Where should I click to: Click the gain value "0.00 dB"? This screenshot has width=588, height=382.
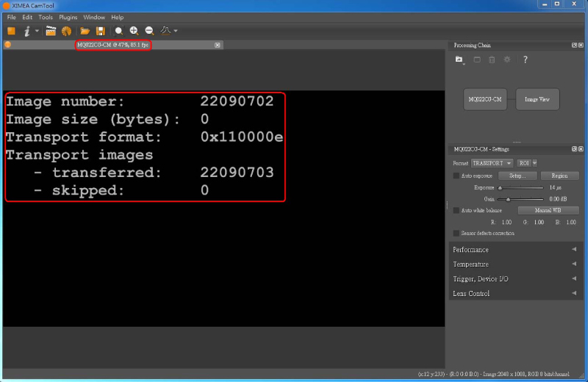coord(558,199)
